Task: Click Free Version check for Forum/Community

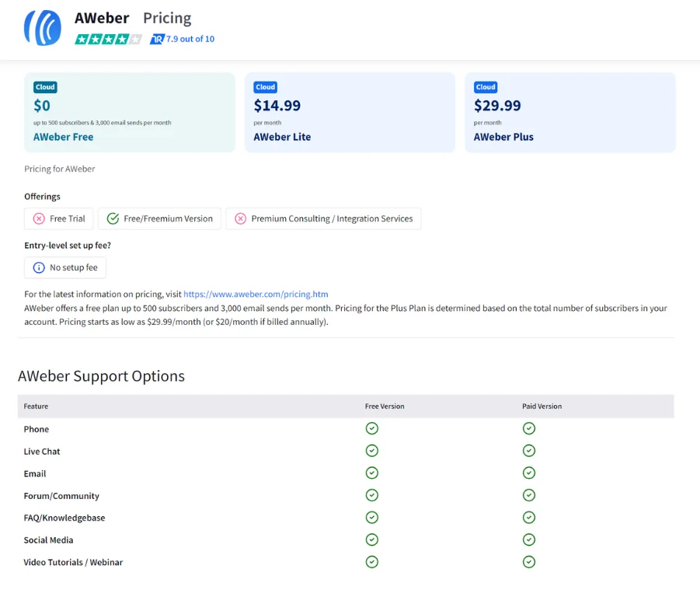Action: [372, 495]
